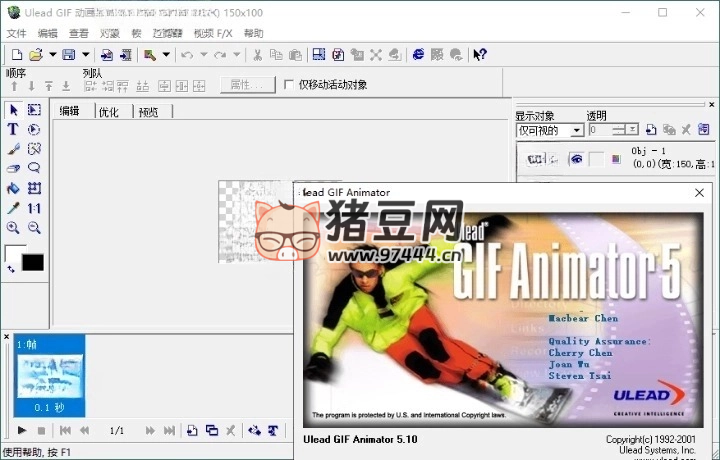Stop the animation playback

click(x=41, y=431)
